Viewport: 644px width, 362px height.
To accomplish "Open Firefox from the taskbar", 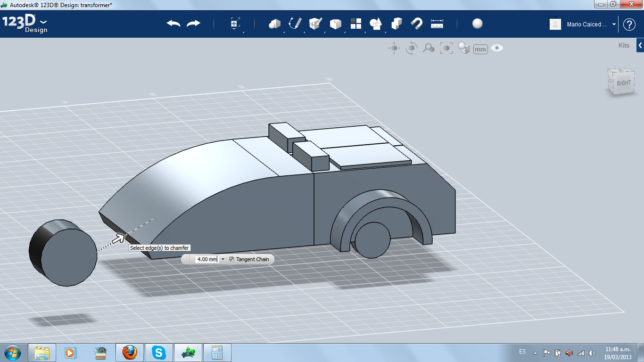I will click(130, 352).
